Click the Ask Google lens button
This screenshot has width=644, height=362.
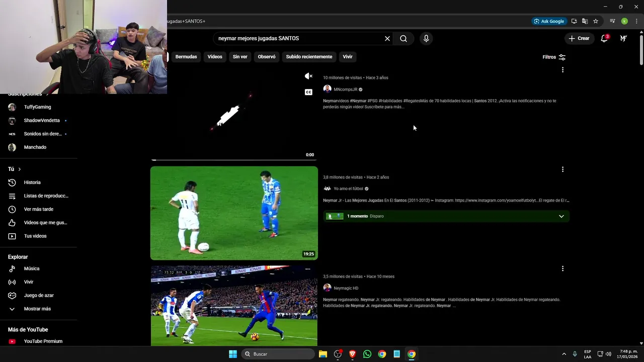(549, 21)
